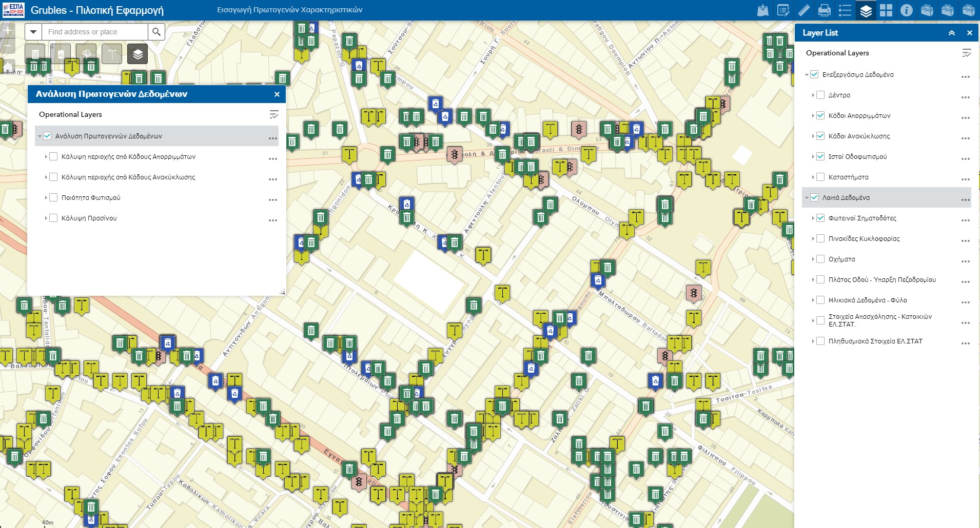This screenshot has height=528, width=980.
Task: Open the Add Data map icon
Action: (x=762, y=10)
